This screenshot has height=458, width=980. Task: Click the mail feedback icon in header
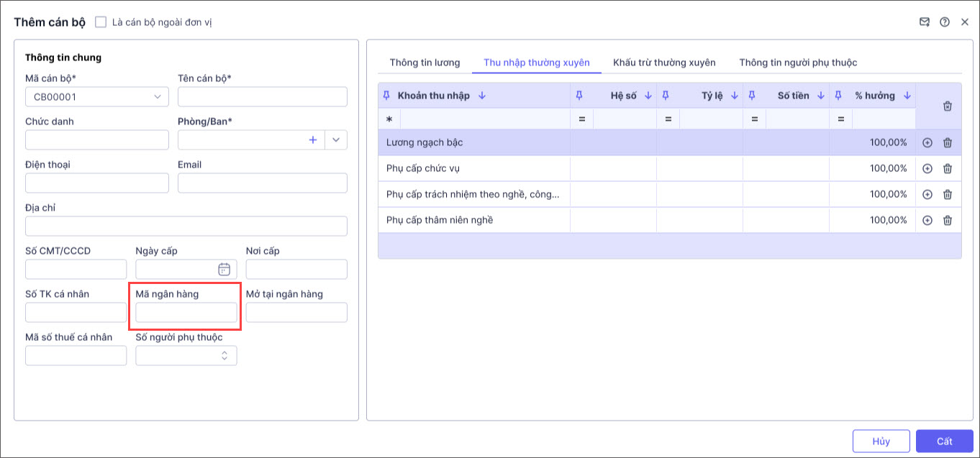925,22
